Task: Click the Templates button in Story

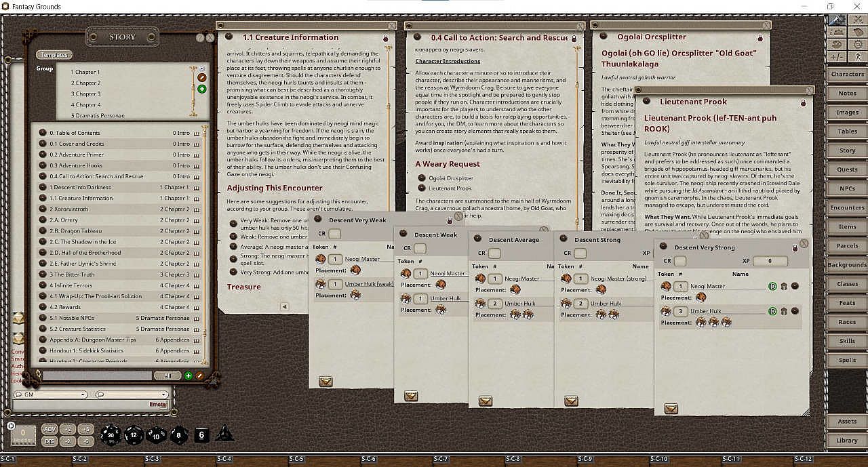Action: pyautogui.click(x=54, y=55)
